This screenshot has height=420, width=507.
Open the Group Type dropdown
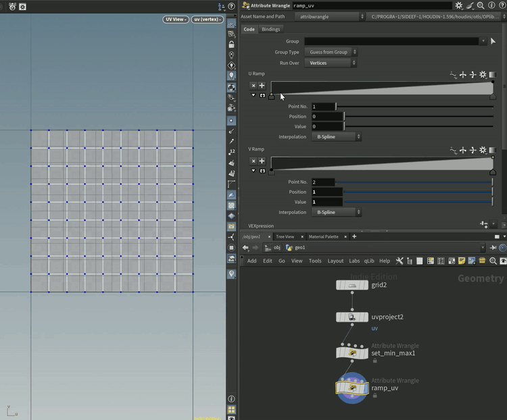click(x=331, y=52)
